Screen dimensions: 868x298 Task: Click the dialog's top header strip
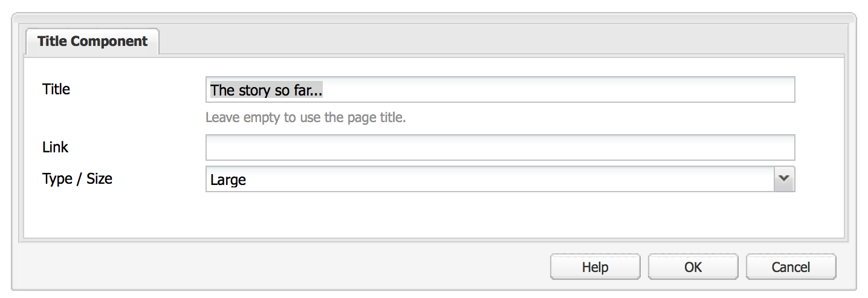[x=433, y=18]
